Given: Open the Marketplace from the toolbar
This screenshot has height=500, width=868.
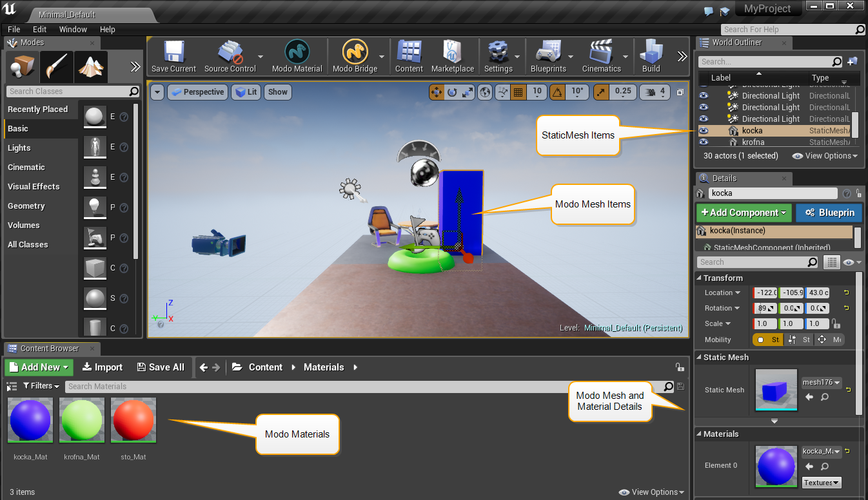Looking at the screenshot, I should tap(452, 56).
